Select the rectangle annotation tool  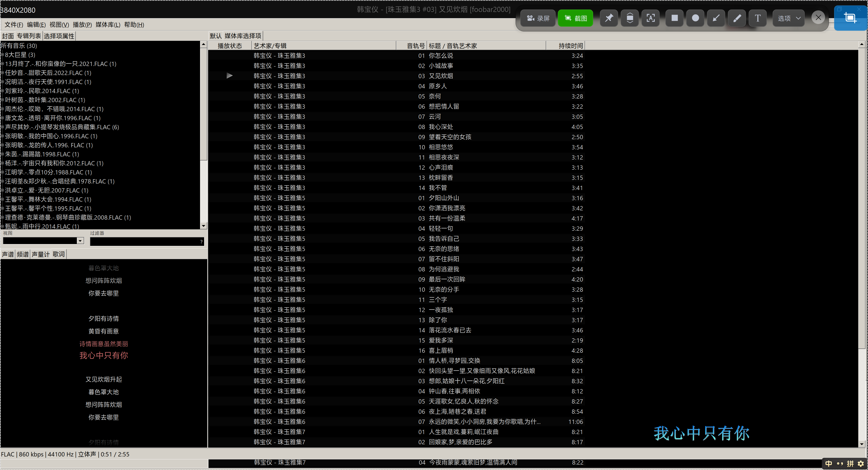675,18
